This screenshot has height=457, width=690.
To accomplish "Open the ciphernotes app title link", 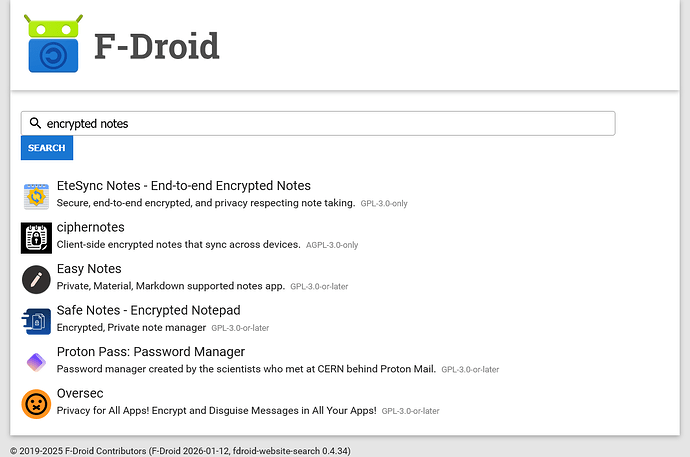I will [x=90, y=227].
